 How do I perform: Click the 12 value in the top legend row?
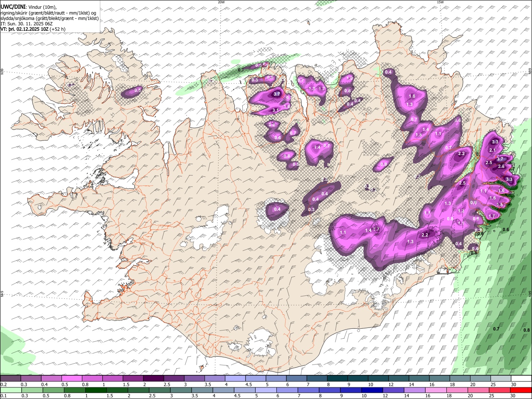click(x=390, y=384)
